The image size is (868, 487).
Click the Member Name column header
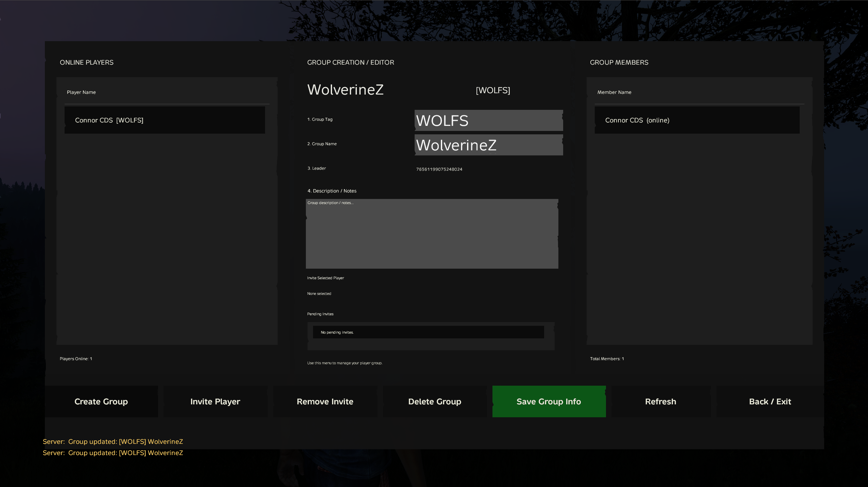[614, 92]
